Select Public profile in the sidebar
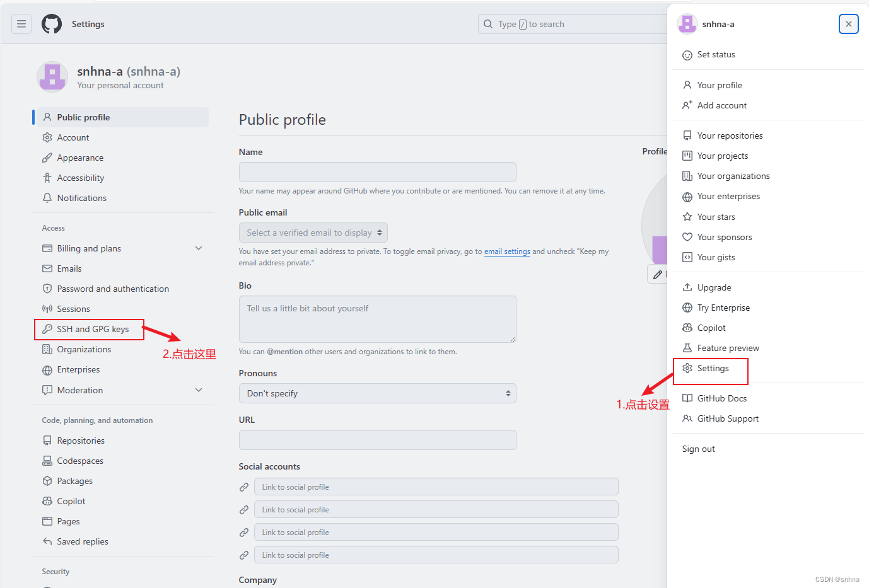 (123, 117)
